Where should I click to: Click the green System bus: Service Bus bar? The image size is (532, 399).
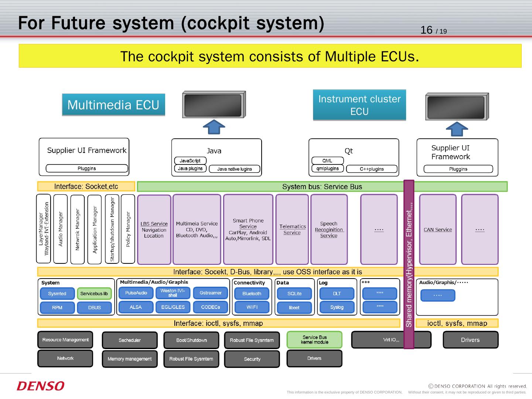(270, 187)
